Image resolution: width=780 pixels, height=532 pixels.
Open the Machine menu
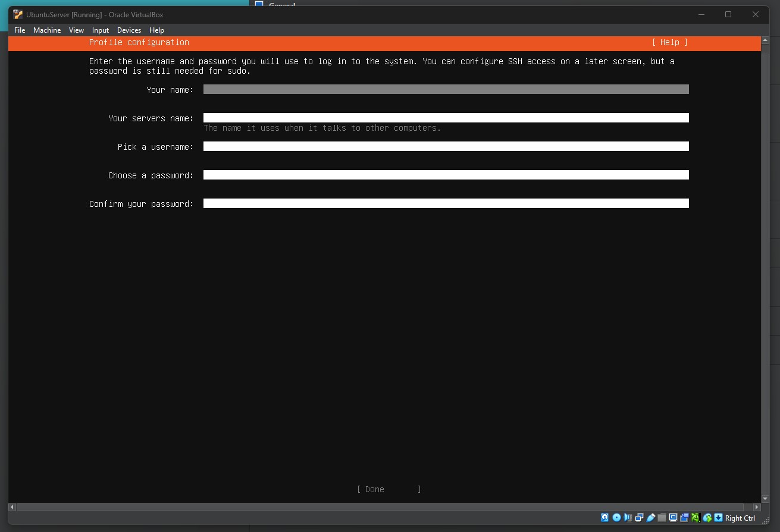pos(47,30)
